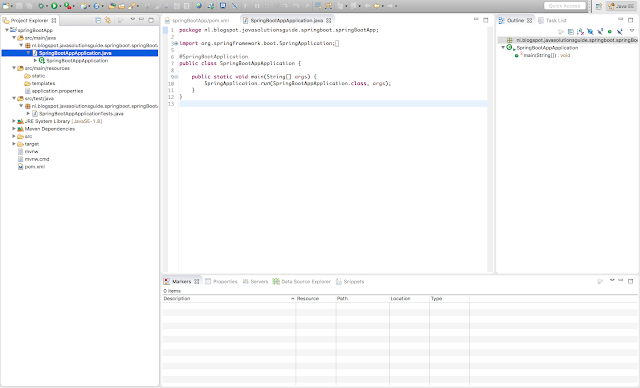Expand Maven Dependencies node
Viewport: 640px width, 388px height.
point(14,129)
